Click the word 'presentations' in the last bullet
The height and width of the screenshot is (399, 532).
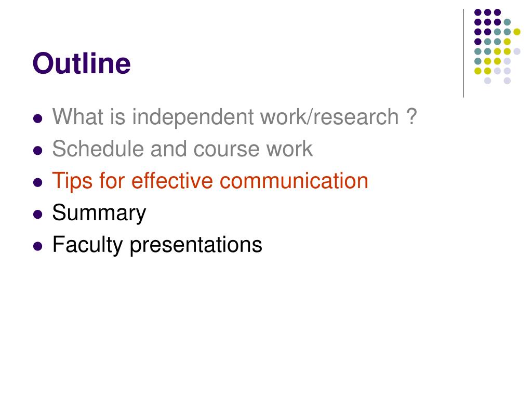[196, 246]
